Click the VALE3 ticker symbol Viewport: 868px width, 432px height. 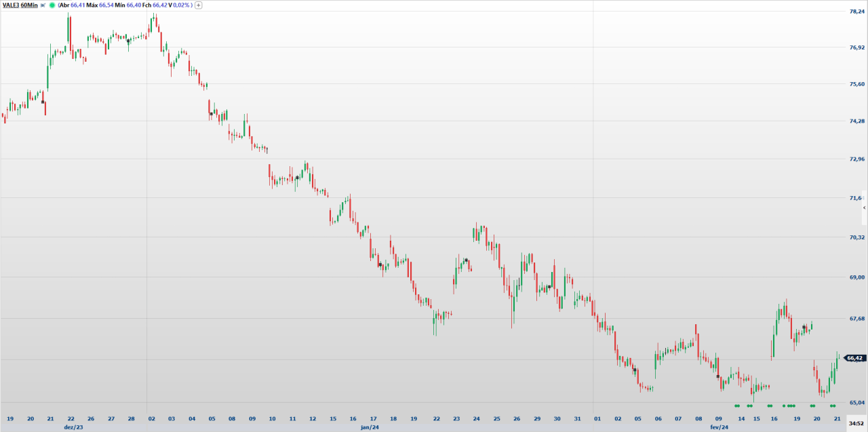[10, 5]
